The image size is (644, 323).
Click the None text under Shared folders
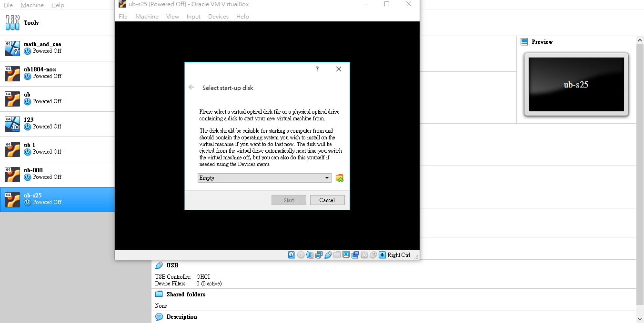click(x=161, y=306)
